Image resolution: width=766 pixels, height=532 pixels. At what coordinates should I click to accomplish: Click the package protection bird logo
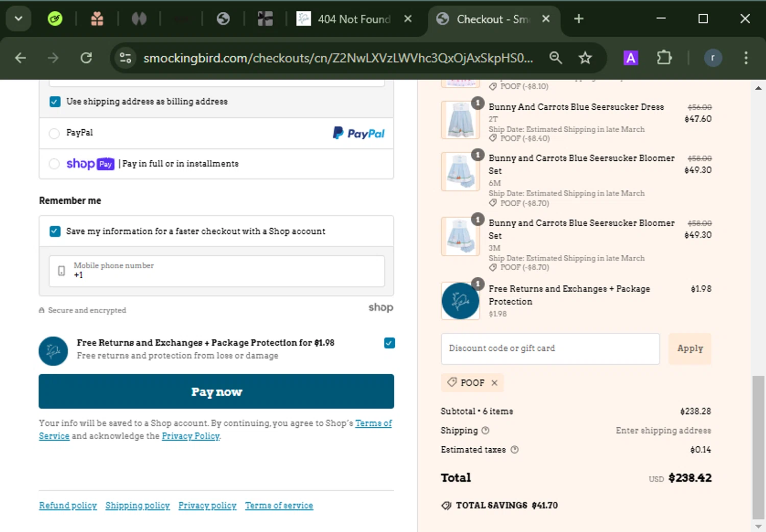[x=53, y=351]
